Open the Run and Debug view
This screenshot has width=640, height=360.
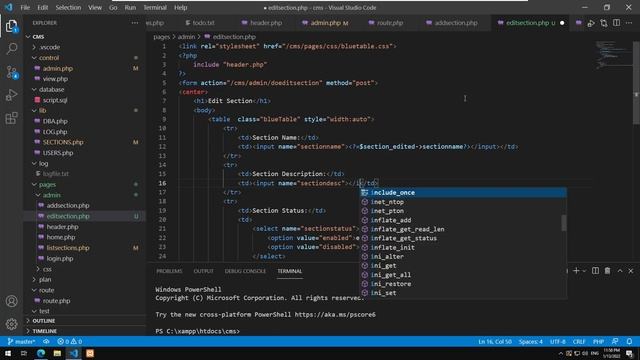click(x=11, y=95)
